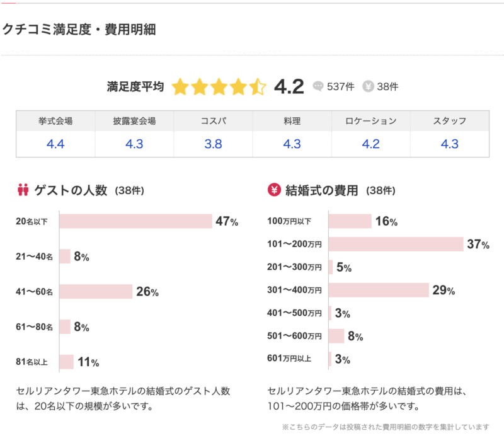Open the 537件 reviews link

tap(338, 86)
